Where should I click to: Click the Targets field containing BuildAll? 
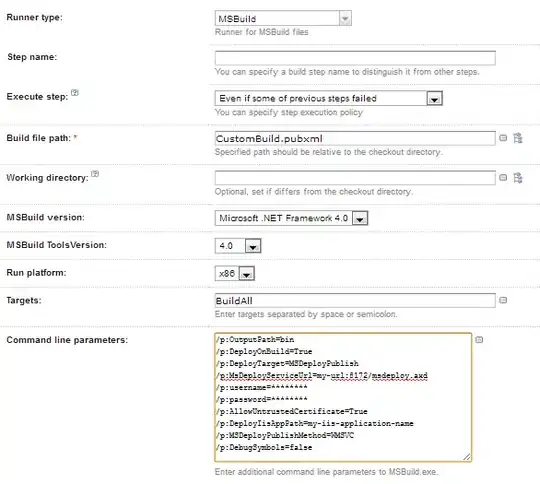[355, 301]
